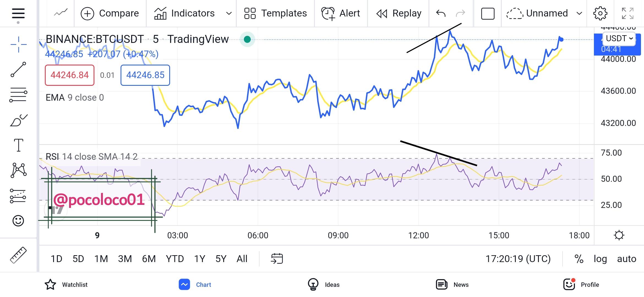Toggle the auto scale option
Viewport: 644px width, 297px height.
tap(626, 259)
